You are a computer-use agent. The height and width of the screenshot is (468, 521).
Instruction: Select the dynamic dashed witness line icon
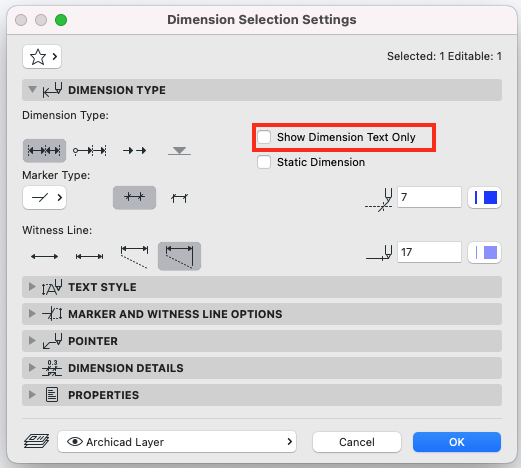(134, 256)
